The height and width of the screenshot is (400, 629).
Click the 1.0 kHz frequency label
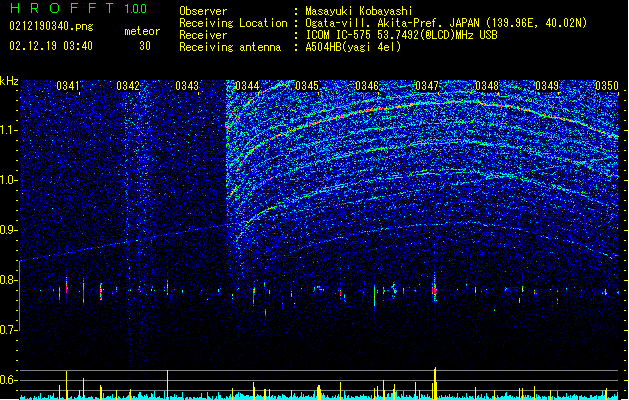coord(9,180)
